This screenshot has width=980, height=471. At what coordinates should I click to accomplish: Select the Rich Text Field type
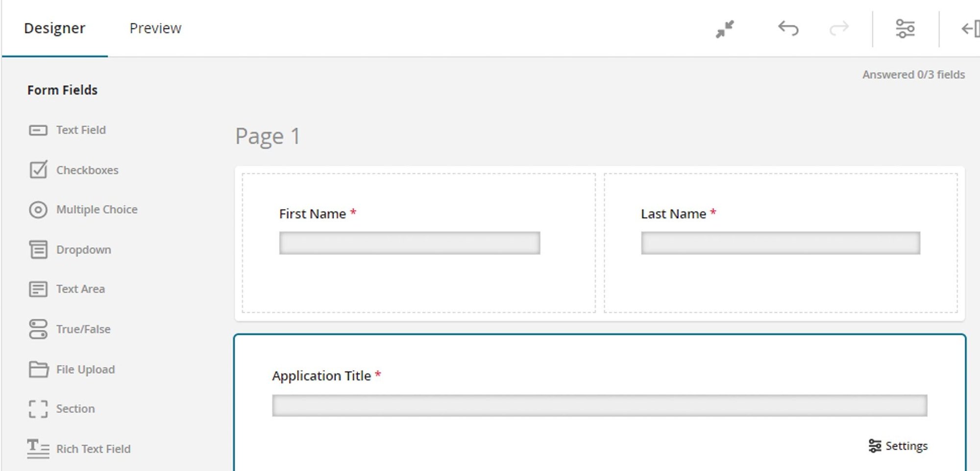93,449
